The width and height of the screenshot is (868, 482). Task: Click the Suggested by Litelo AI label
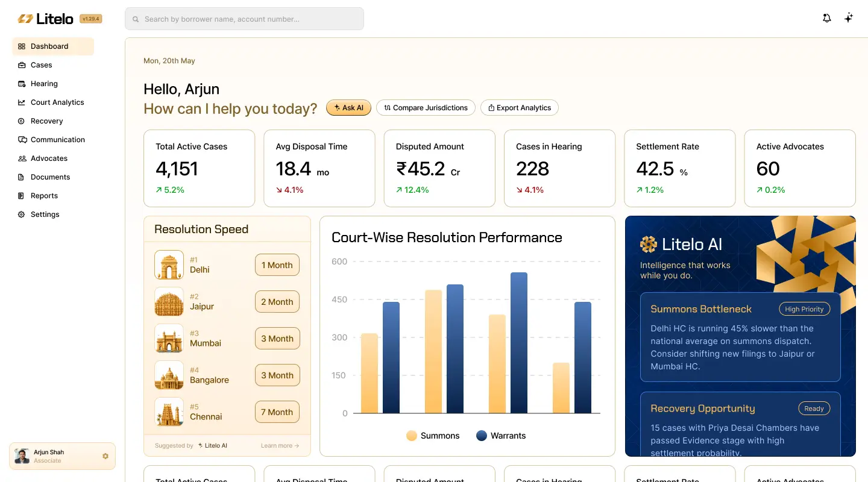[x=191, y=446]
